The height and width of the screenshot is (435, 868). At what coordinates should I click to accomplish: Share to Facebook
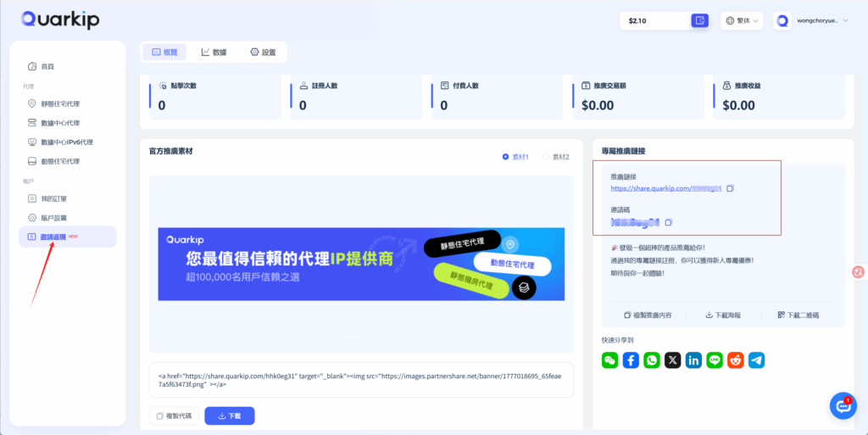click(631, 360)
